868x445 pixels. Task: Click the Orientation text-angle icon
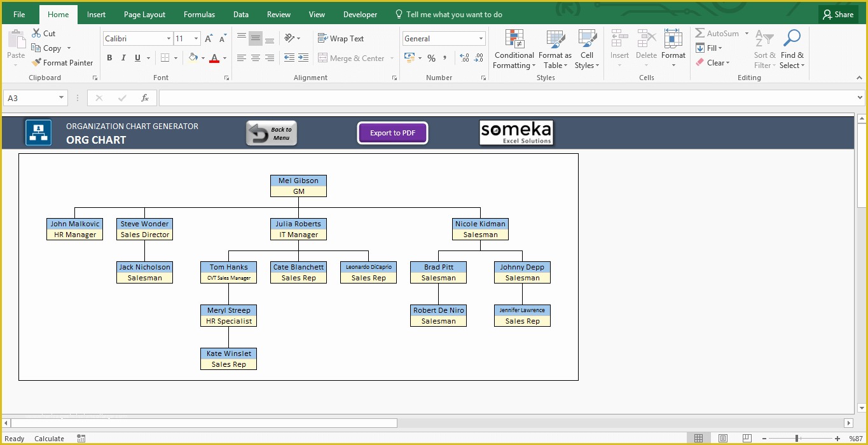(289, 38)
